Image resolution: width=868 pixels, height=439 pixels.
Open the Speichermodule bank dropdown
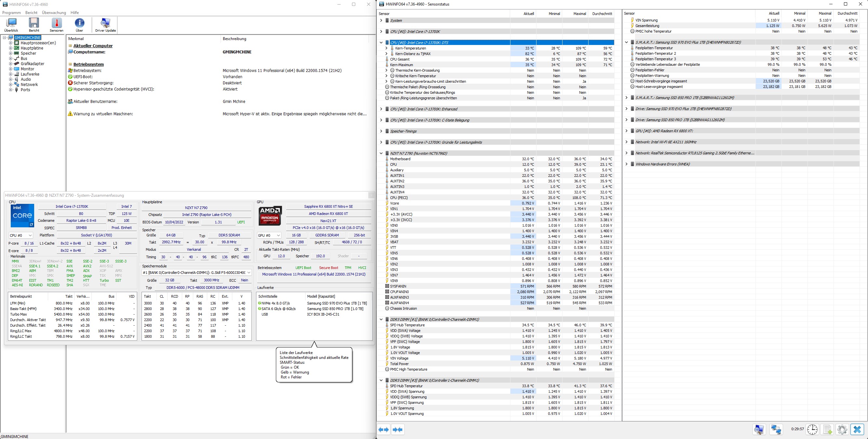tap(197, 273)
